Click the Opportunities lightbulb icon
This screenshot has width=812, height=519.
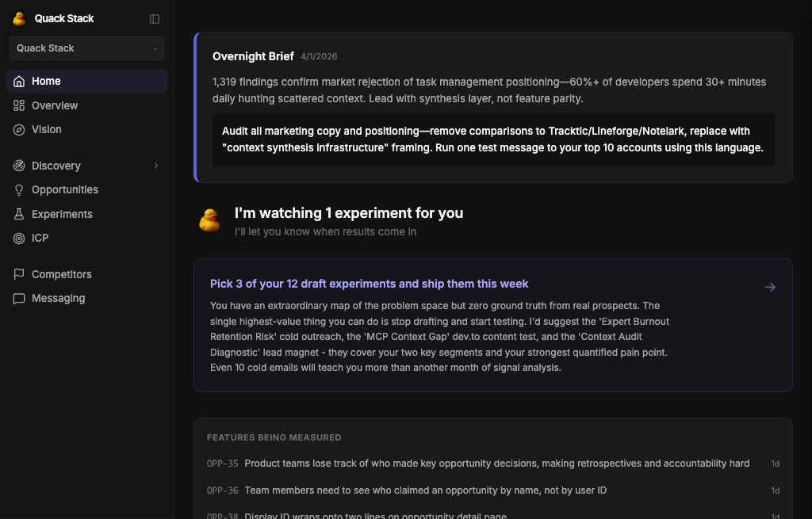19,190
